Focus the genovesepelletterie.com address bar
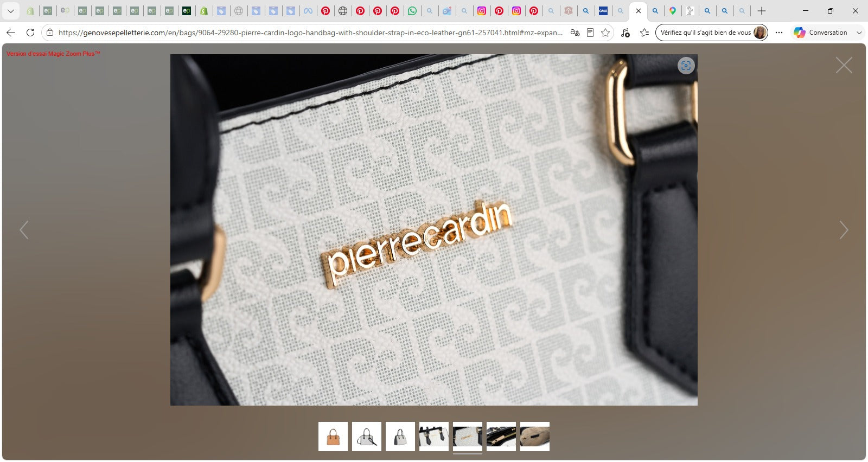This screenshot has height=462, width=868. [x=310, y=33]
